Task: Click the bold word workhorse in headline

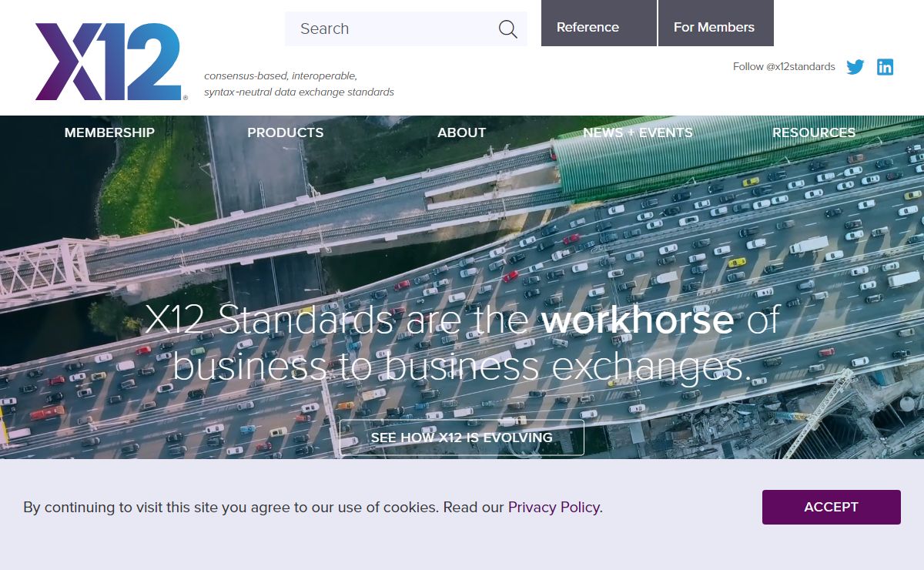Action: (x=638, y=320)
